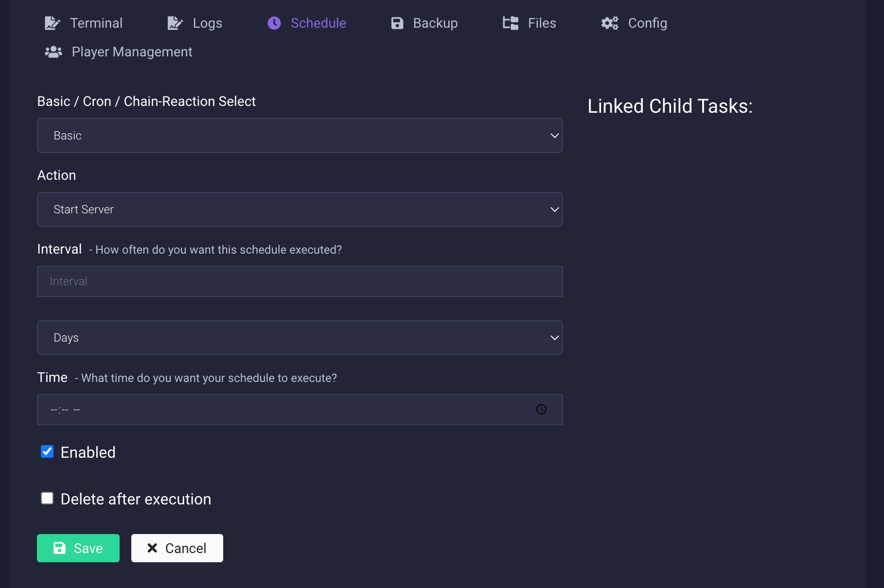This screenshot has width=884, height=588.
Task: Click the Schedule clock icon
Action: point(274,23)
